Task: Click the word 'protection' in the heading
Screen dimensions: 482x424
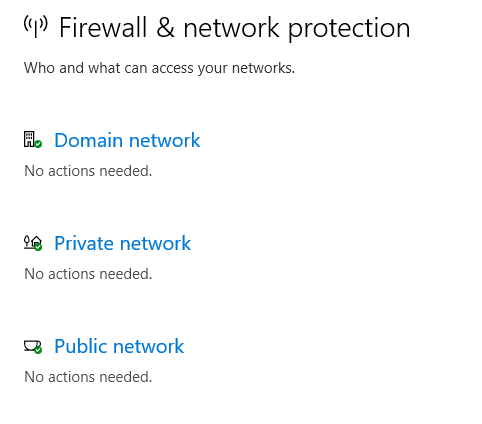Action: click(x=349, y=29)
